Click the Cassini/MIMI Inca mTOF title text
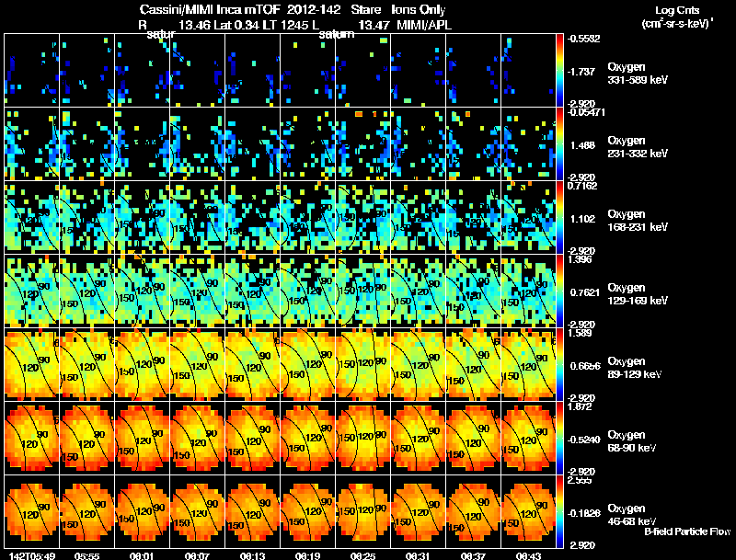 [x=210, y=9]
